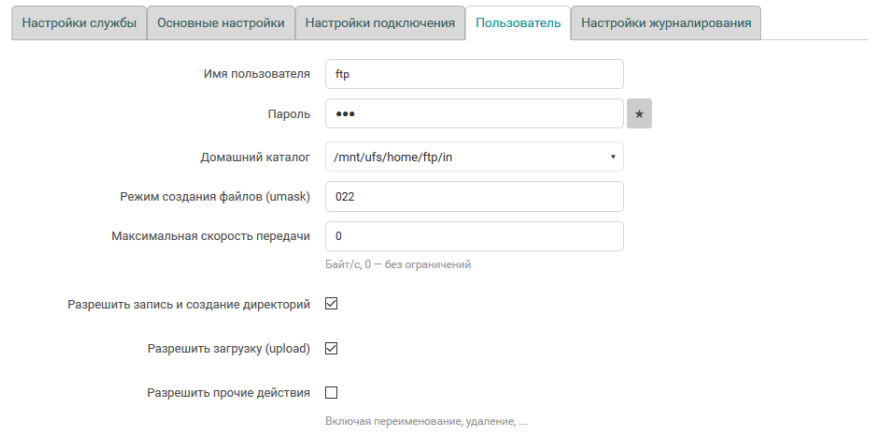
Task: Click the star icon beside the password field
Action: tap(639, 114)
